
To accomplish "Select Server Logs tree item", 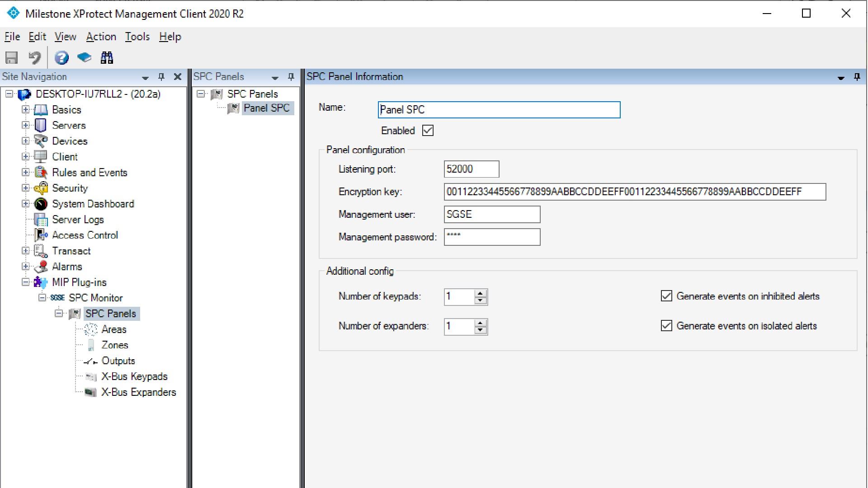I will coord(78,220).
